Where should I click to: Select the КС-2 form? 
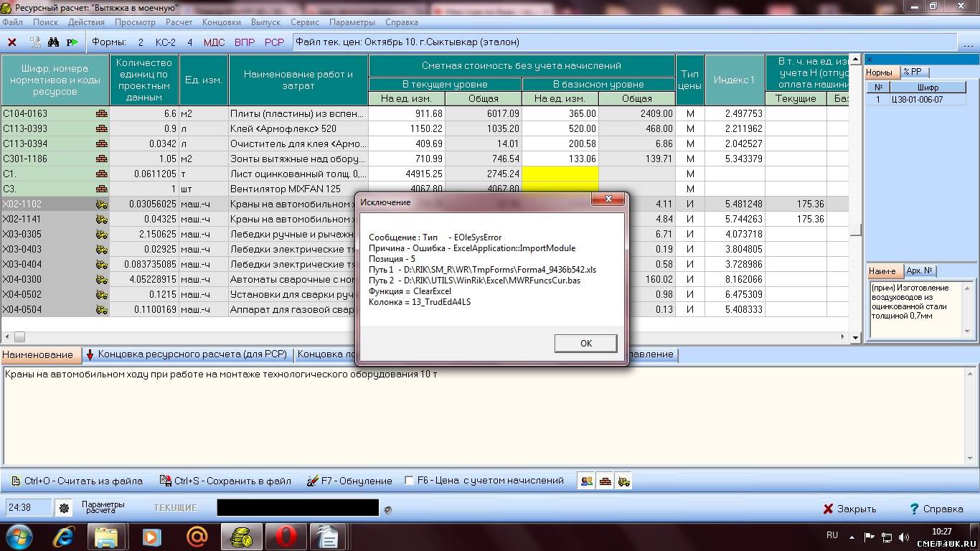[166, 42]
